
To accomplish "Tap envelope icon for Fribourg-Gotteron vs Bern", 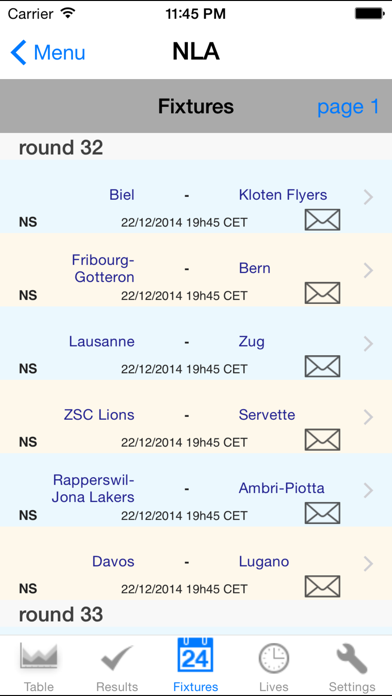I will [322, 293].
